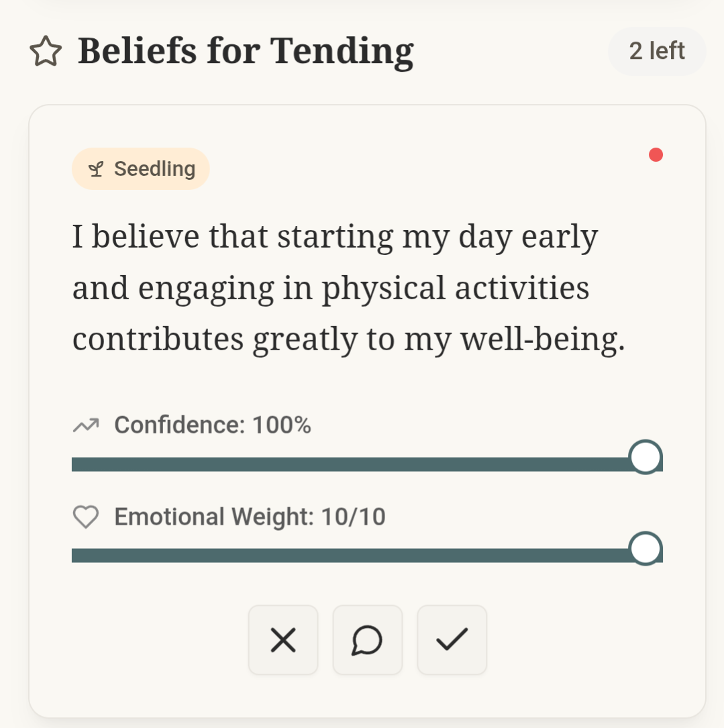
Task: Click the Seedling stage badge
Action: (141, 169)
